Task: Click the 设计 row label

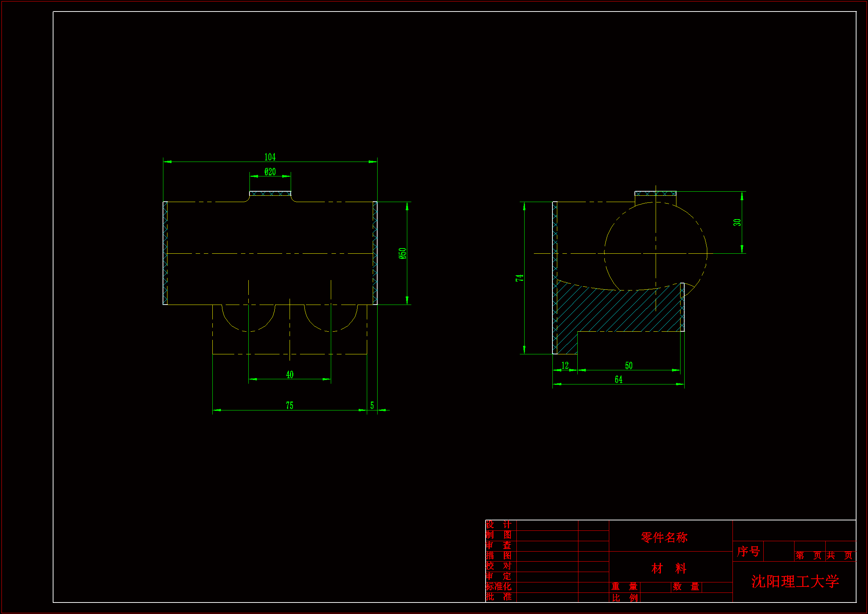Action: coord(499,525)
